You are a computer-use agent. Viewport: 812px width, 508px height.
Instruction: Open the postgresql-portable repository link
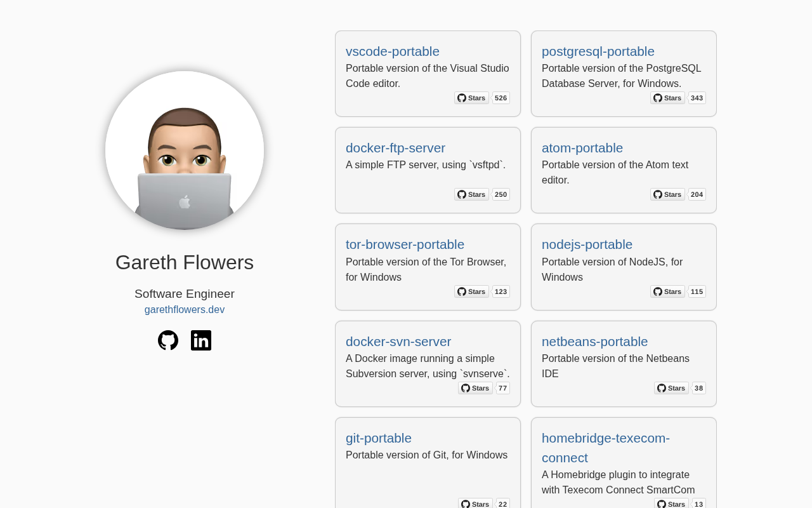pyautogui.click(x=598, y=51)
